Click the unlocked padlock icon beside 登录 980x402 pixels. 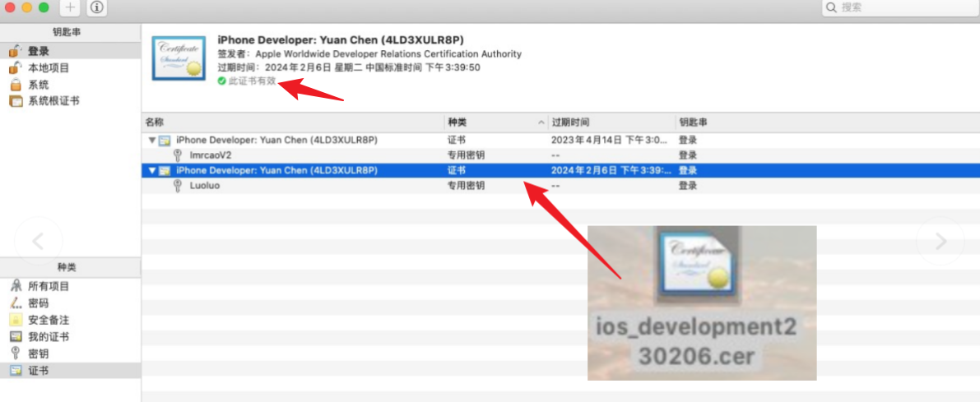[15, 51]
